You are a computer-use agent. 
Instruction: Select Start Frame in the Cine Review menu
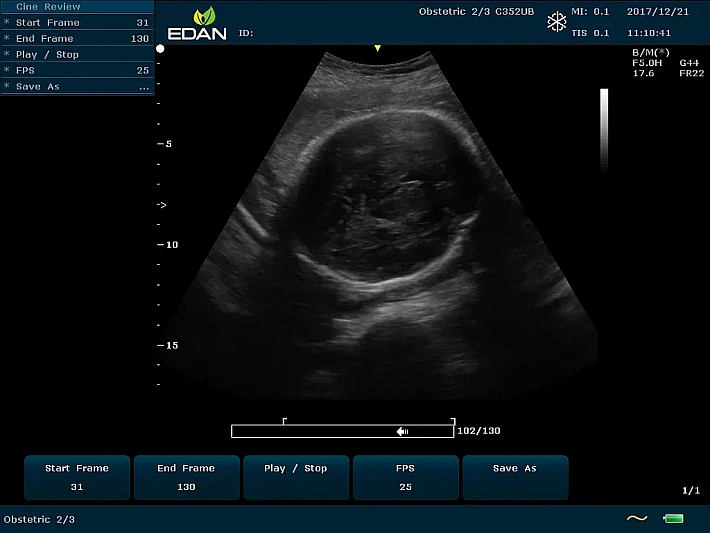click(77, 23)
